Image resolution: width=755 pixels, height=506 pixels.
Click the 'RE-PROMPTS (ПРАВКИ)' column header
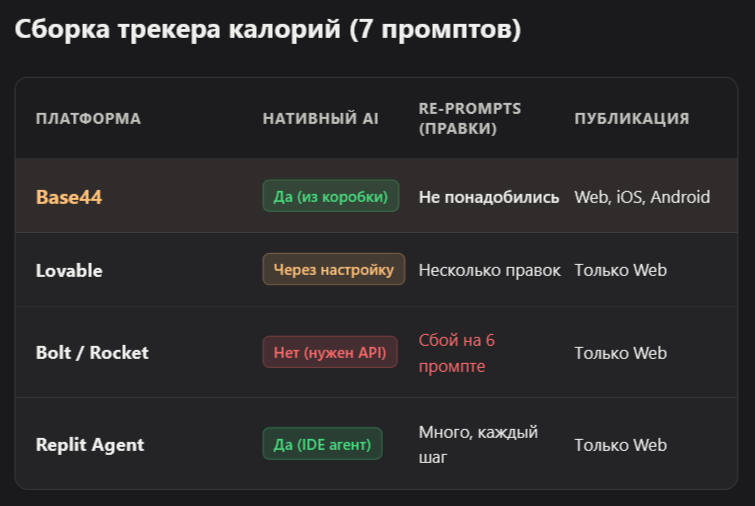[x=470, y=118]
